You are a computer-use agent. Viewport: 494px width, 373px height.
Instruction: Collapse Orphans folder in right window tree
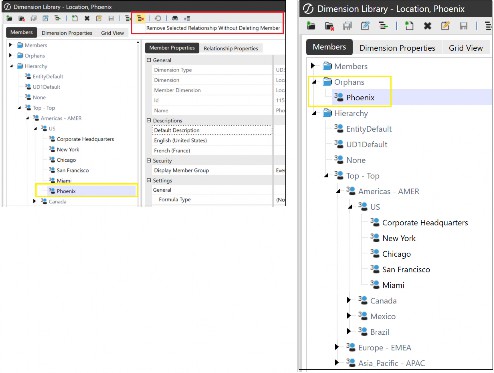pyautogui.click(x=314, y=82)
